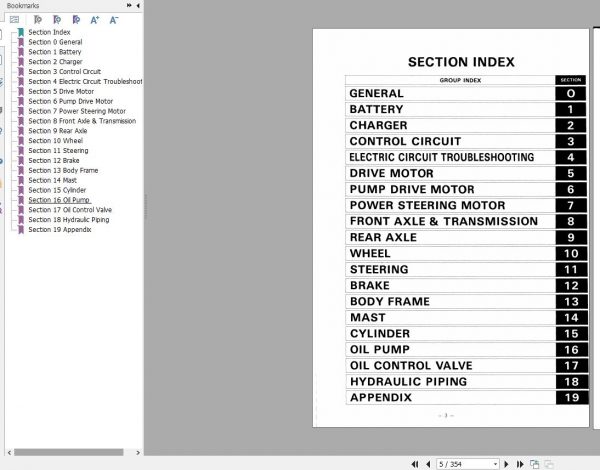The height and width of the screenshot is (470, 600).
Task: Open bookmark Section 4 Electric Circuit Troubleshoot
Action: coord(85,82)
